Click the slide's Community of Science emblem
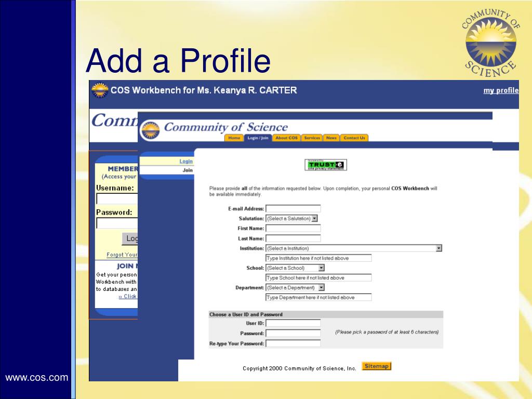 click(x=491, y=43)
